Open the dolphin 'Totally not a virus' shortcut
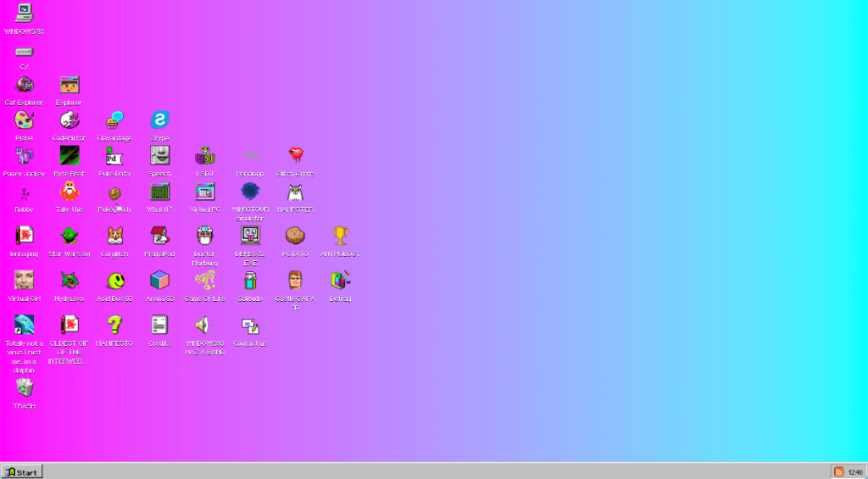This screenshot has width=868, height=479. click(25, 325)
